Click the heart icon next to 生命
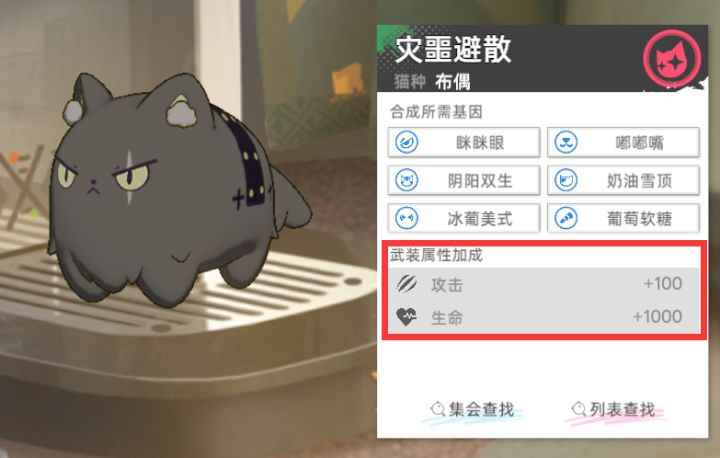 click(x=406, y=317)
